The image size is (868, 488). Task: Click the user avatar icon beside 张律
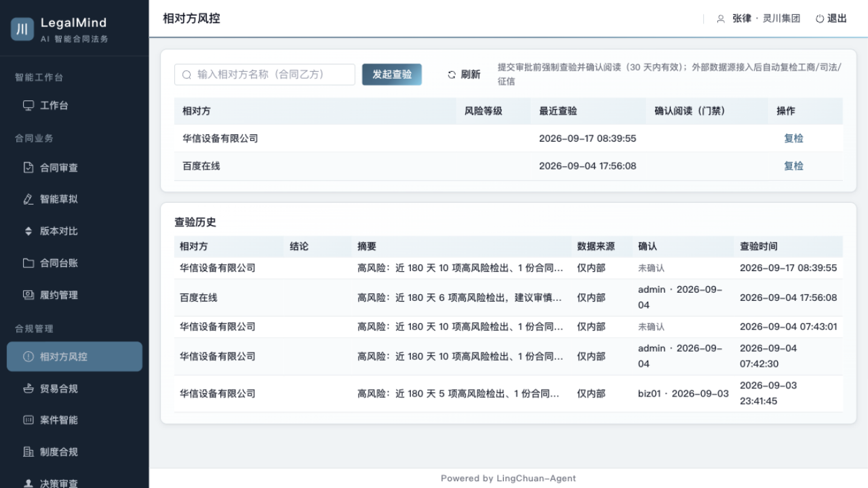(721, 19)
